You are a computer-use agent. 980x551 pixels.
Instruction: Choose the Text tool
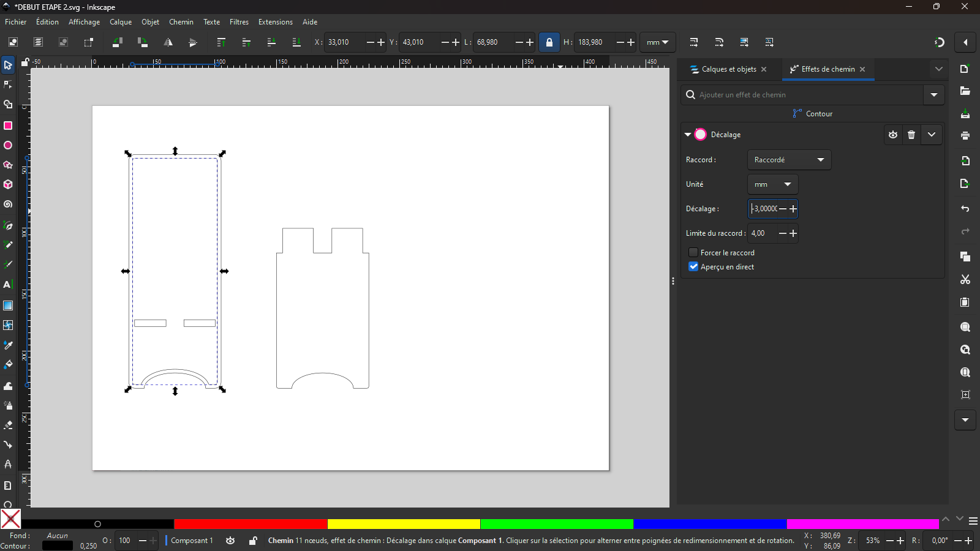tap(8, 285)
